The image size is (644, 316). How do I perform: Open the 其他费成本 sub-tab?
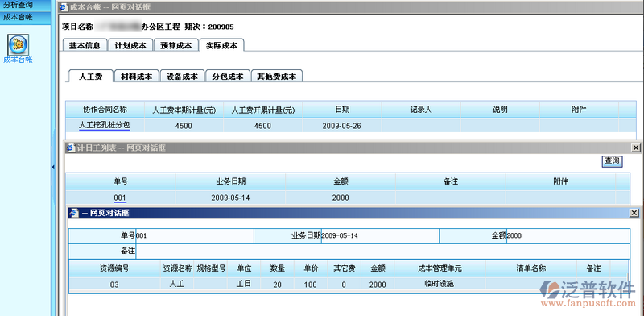[276, 76]
